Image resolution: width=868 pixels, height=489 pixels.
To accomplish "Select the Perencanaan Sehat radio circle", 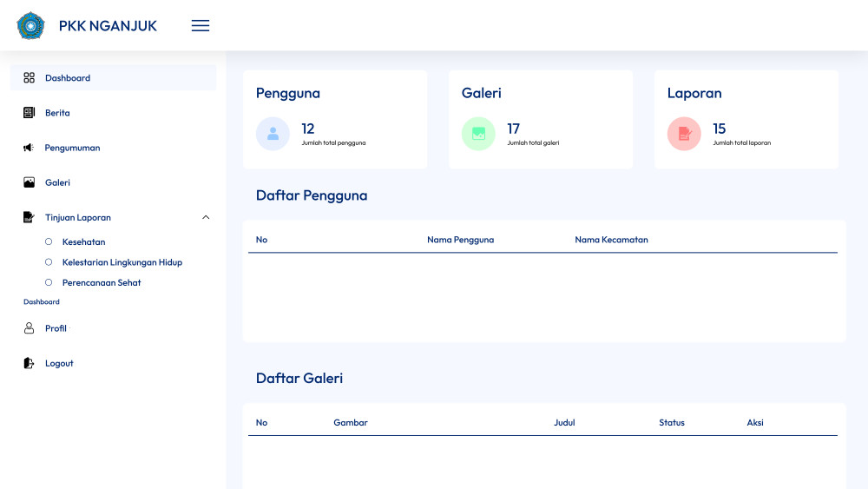I will click(49, 282).
